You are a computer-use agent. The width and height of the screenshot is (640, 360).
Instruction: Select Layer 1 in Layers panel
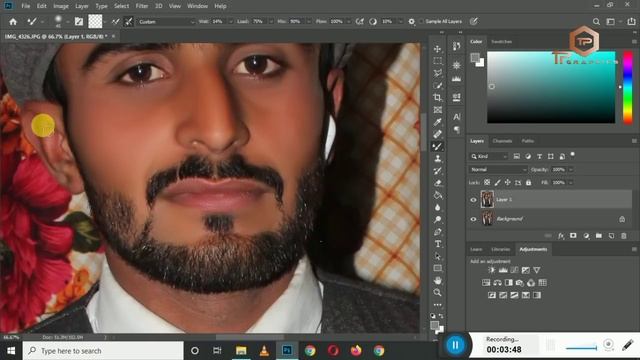click(x=549, y=200)
